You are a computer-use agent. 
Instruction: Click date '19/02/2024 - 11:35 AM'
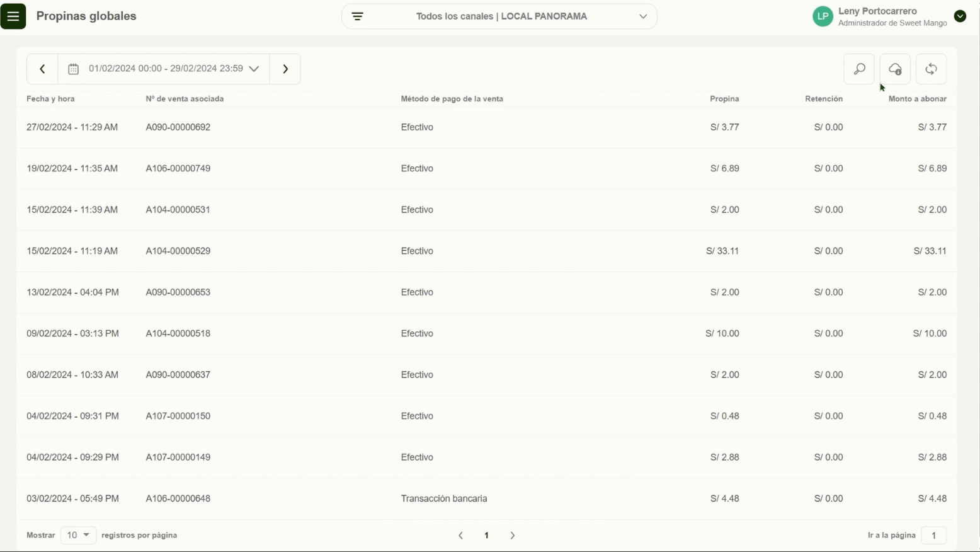72,168
